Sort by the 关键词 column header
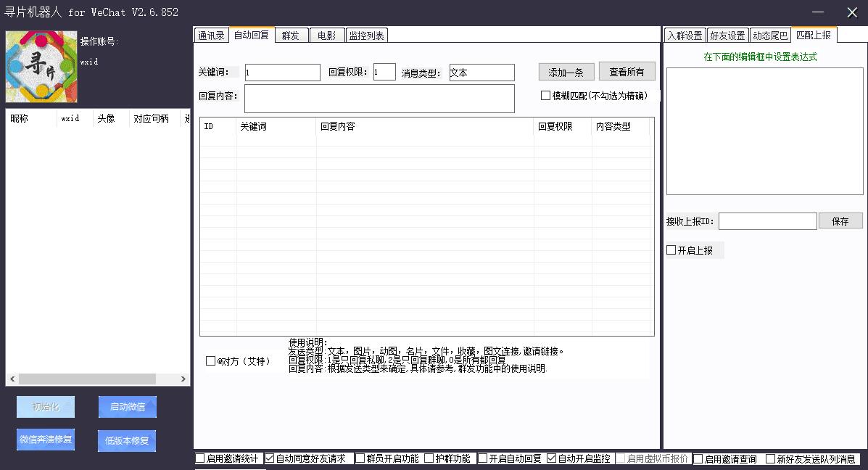Screen dimensions: 868x470 (x=276, y=127)
